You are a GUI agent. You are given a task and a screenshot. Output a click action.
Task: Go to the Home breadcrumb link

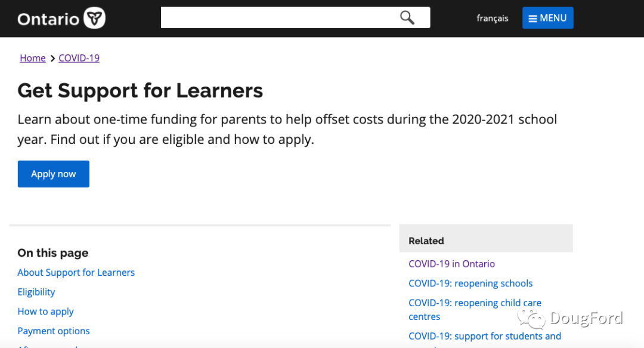[33, 58]
